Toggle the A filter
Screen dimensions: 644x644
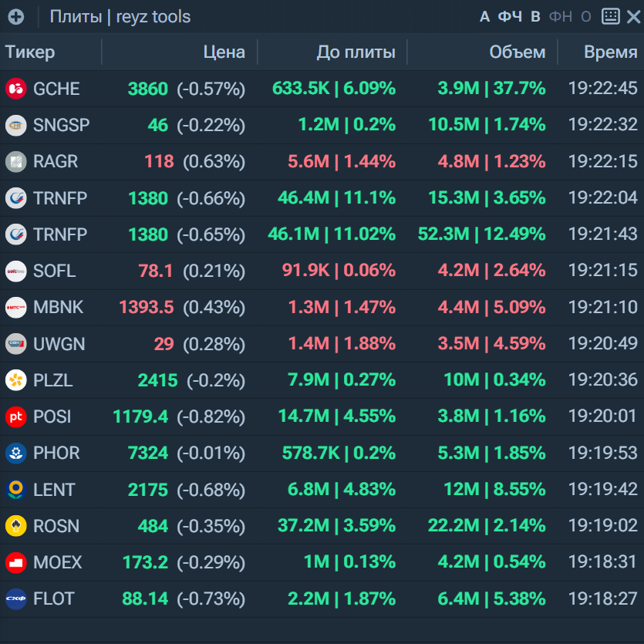(484, 17)
